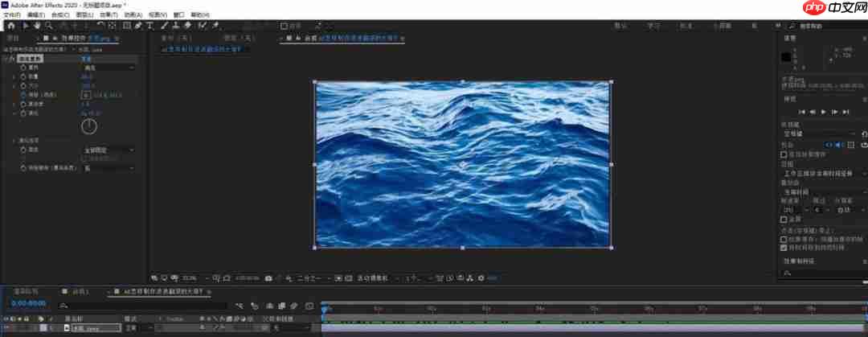Select the Rectangle shape tool
The width and height of the screenshot is (868, 337).
[126, 26]
